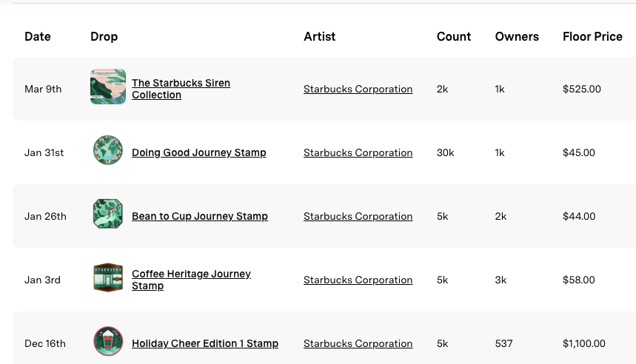Click the Coffee Heritage Journey stamp icon
Screen dimensions: 636x364
tap(108, 278)
